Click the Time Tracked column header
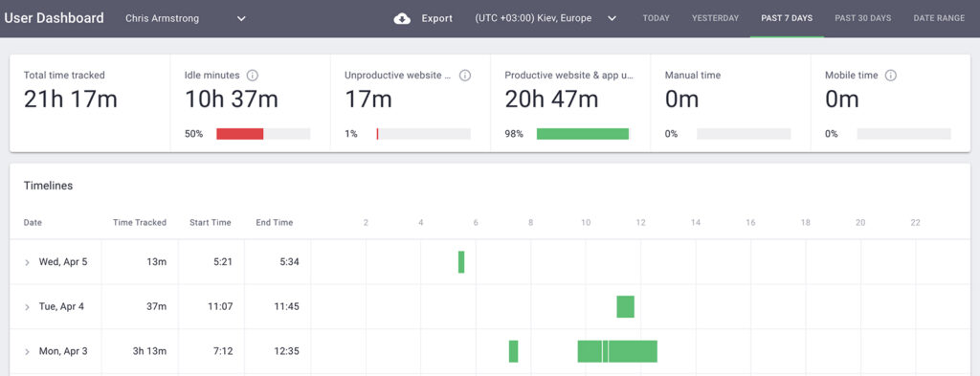Viewport: 980px width, 376px height. tap(140, 222)
